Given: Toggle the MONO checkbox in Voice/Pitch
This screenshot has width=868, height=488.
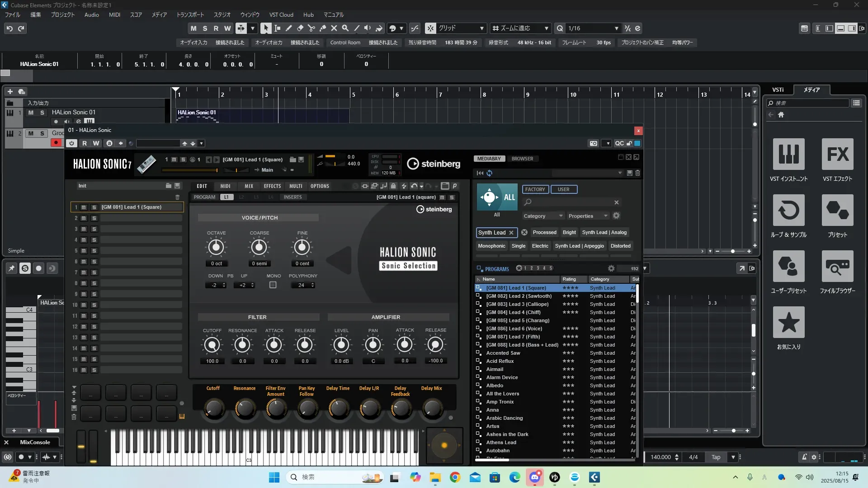Looking at the screenshot, I should (x=273, y=285).
